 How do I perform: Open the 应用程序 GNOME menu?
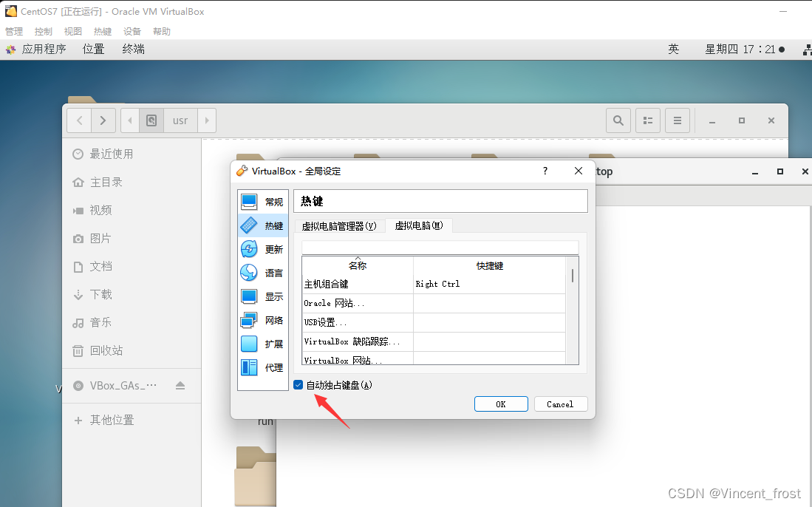[x=36, y=50]
